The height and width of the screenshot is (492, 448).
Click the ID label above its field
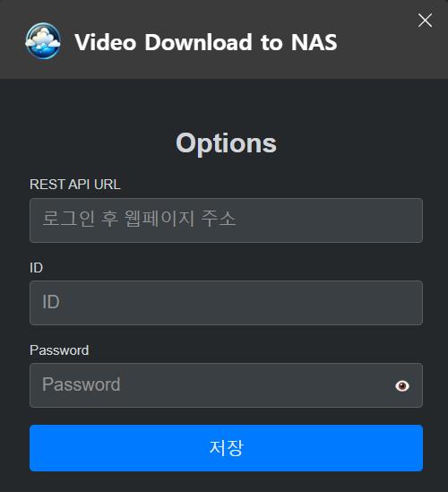click(36, 268)
